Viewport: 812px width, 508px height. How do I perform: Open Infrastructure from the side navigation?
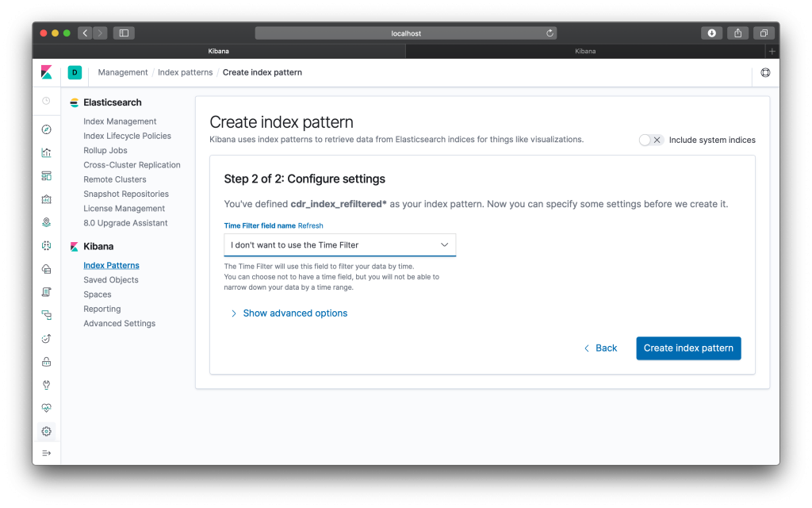[47, 269]
